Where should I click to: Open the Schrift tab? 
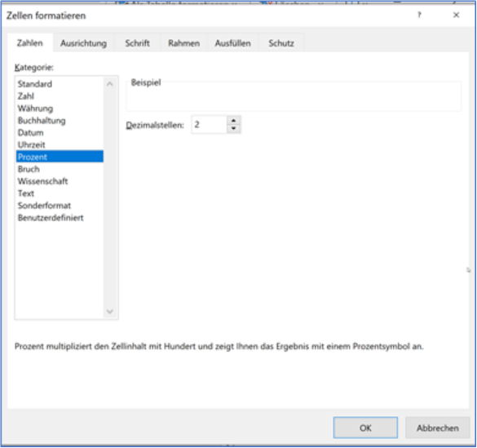click(137, 43)
